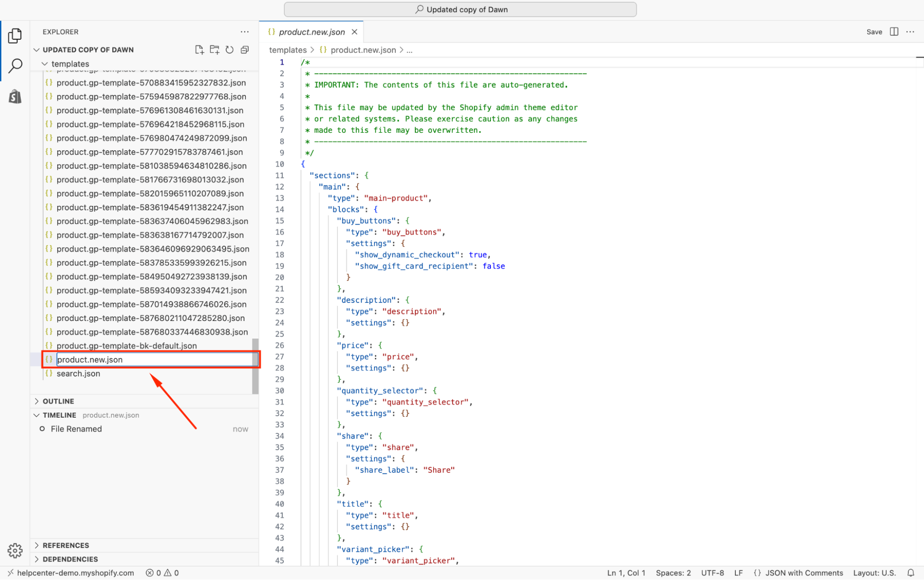Collapse the templates folder
This screenshot has width=924, height=580.
click(70, 64)
